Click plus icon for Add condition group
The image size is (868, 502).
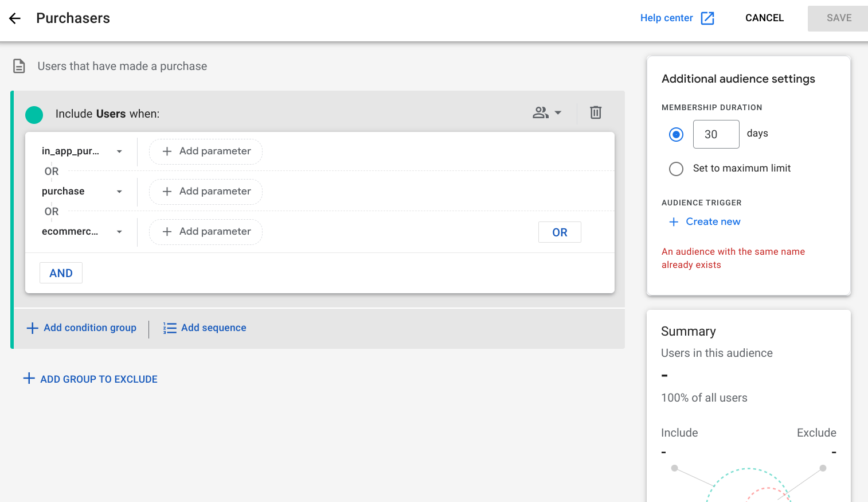pos(33,328)
